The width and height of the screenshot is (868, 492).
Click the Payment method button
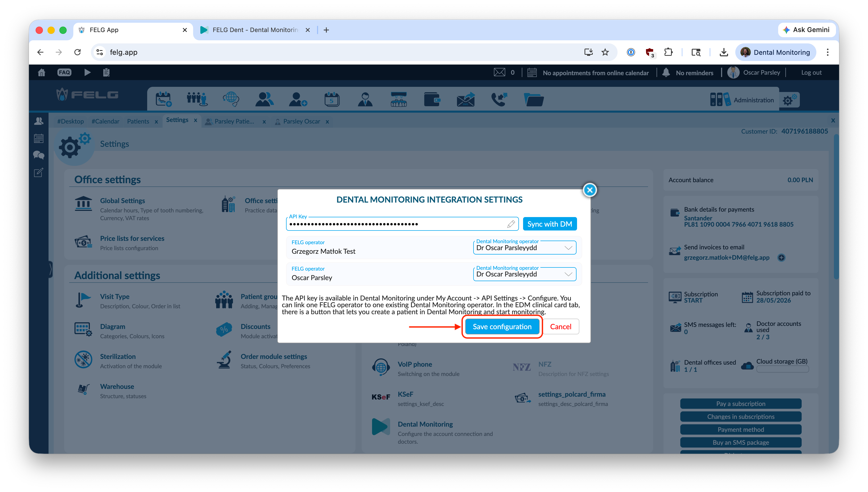[740, 429]
